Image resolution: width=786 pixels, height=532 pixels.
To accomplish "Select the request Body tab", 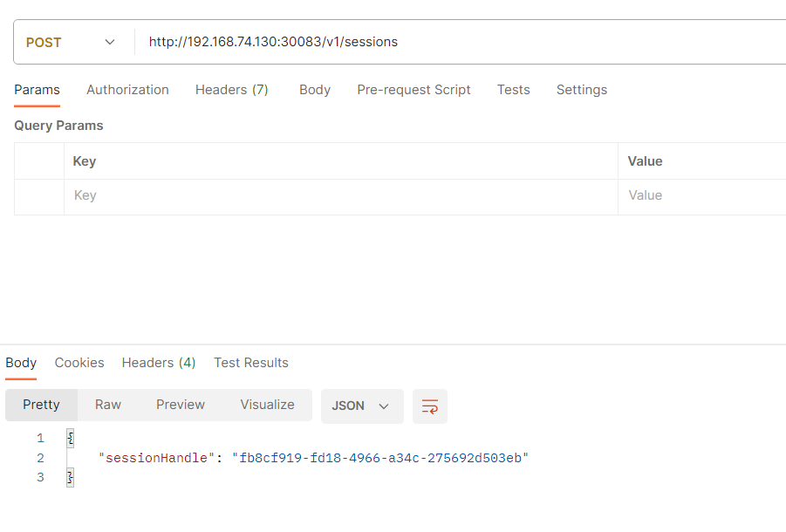I will (x=314, y=90).
